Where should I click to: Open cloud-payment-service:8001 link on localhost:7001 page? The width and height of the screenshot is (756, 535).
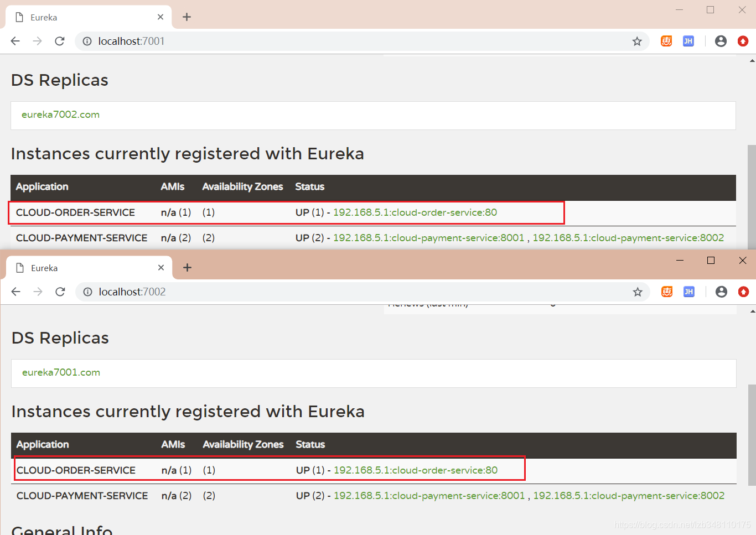429,238
